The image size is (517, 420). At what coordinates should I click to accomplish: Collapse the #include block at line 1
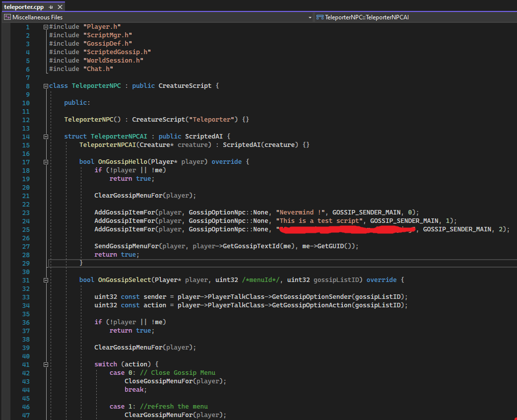point(46,27)
